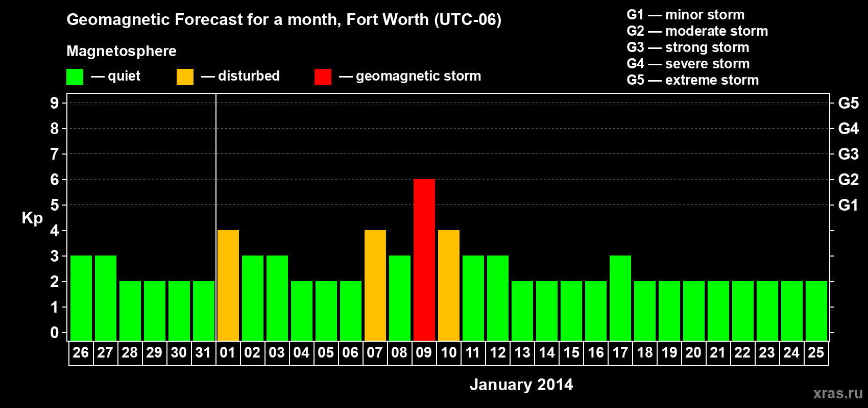Screen dimensions: 868x408
Task: Click the 'G5 — extreme storm' legend line
Action: tap(693, 80)
